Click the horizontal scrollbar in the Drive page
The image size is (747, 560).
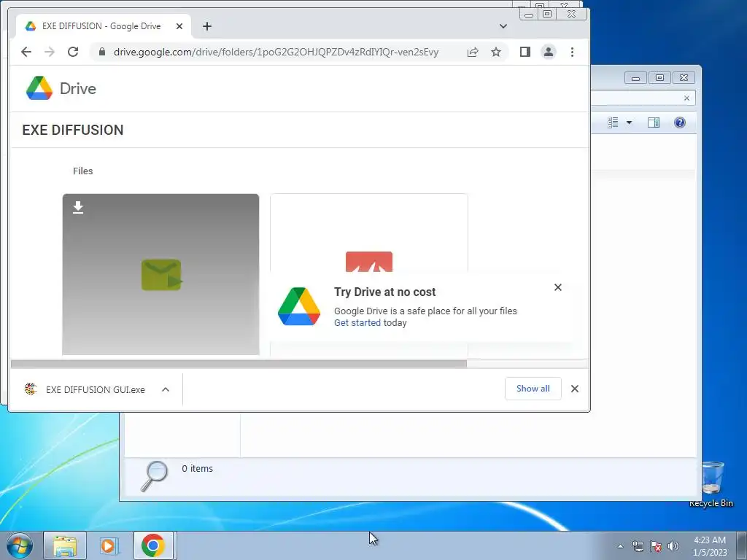pyautogui.click(x=239, y=365)
